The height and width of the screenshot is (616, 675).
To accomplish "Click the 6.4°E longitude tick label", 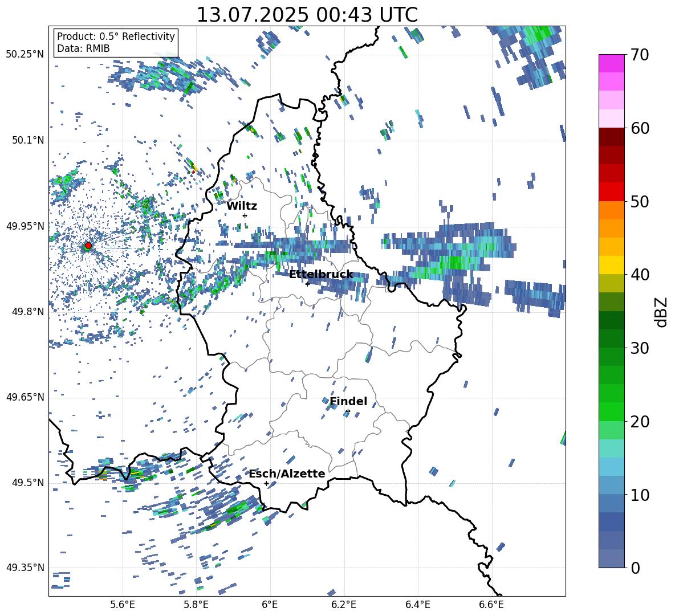I will pyautogui.click(x=418, y=605).
